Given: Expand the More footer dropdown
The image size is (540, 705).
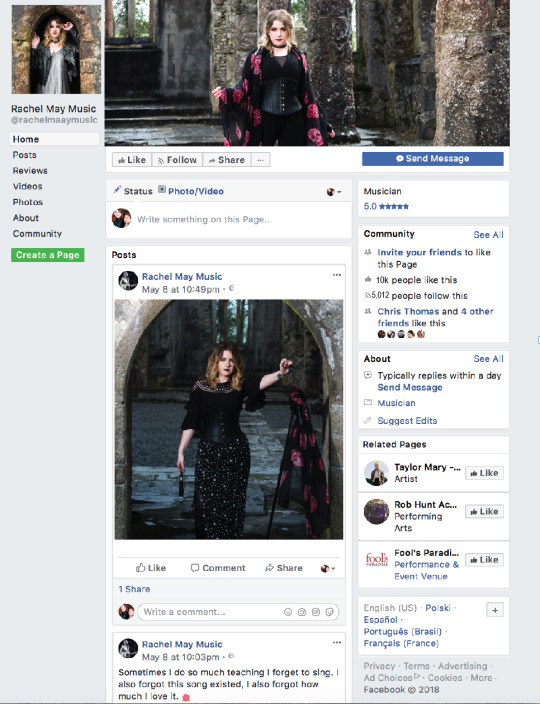Looking at the screenshot, I should (x=482, y=678).
